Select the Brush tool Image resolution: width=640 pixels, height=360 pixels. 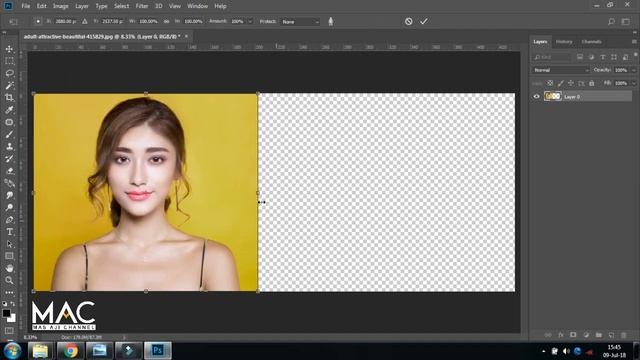point(9,134)
